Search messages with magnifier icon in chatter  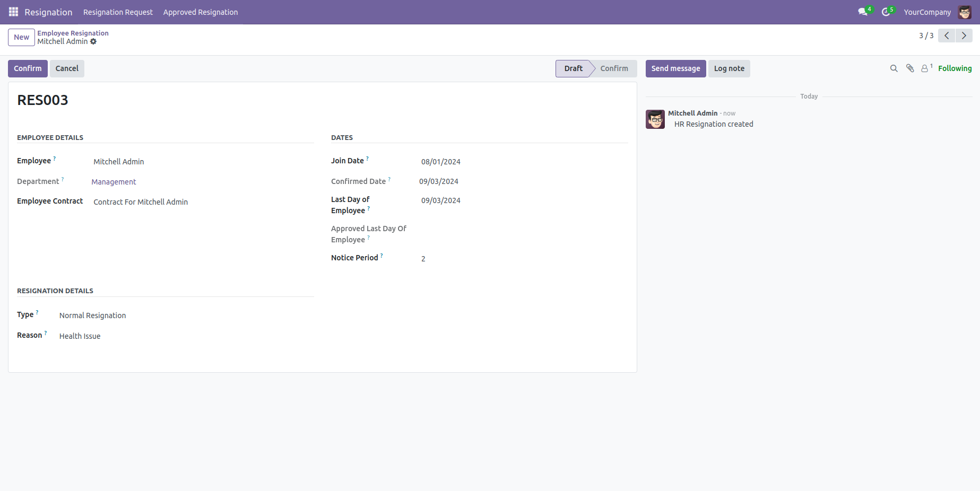pyautogui.click(x=894, y=68)
